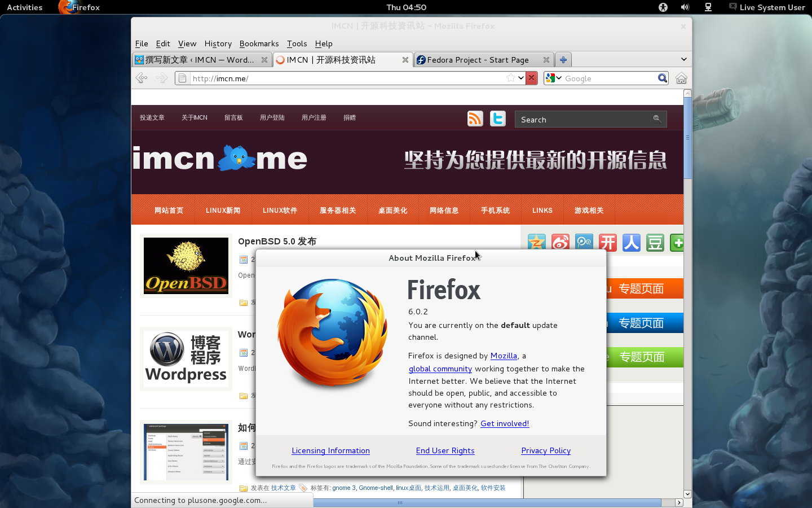Open the 用户登陆 top link
The height and width of the screenshot is (508, 812).
272,117
